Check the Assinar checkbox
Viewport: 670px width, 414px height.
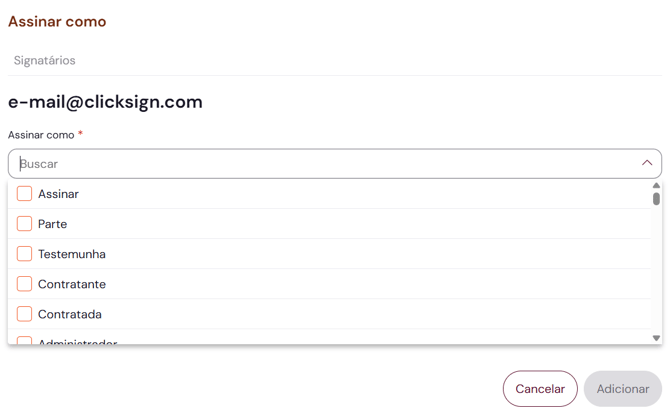click(25, 194)
